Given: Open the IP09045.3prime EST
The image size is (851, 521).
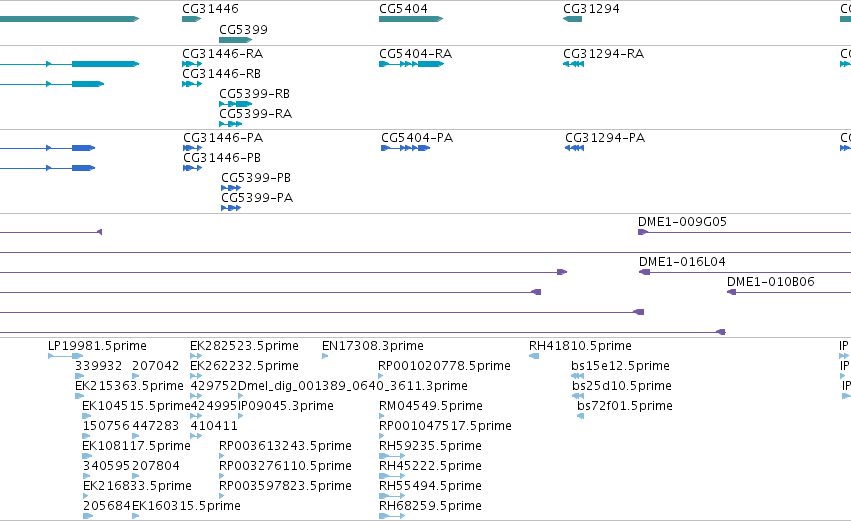Looking at the screenshot, I should tap(241, 417).
